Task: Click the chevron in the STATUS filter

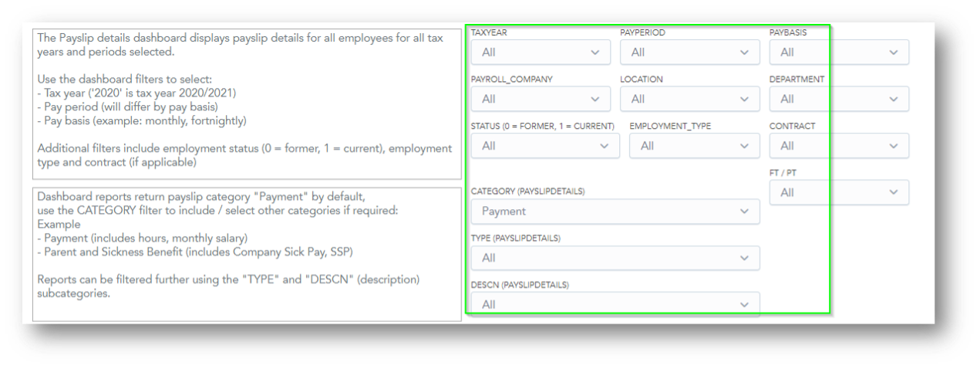Action: coord(604,146)
